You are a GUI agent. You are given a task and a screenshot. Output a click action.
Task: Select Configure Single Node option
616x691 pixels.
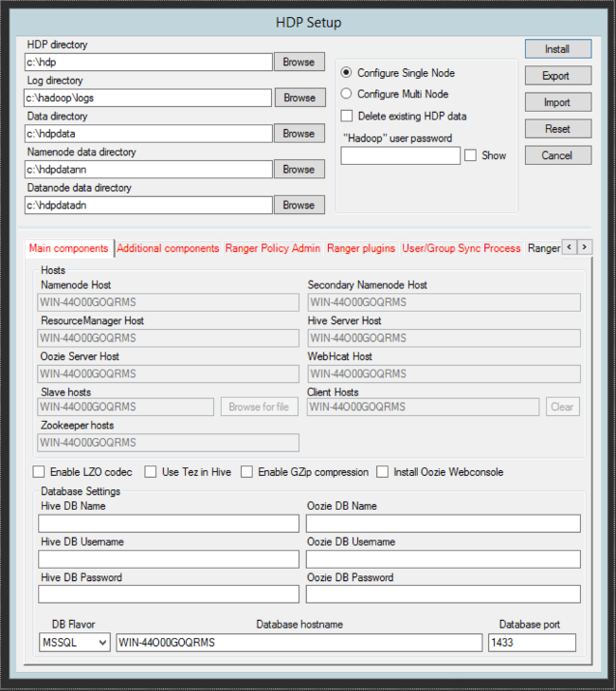[347, 73]
